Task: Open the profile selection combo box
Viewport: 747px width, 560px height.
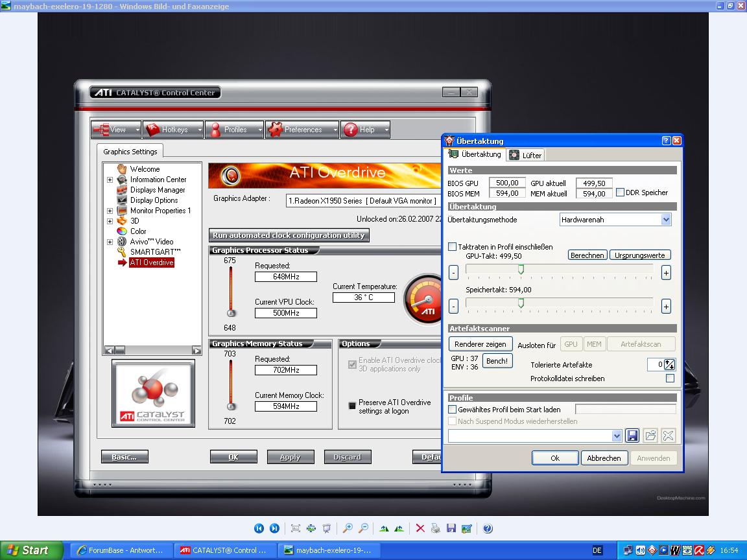Action: [x=535, y=436]
